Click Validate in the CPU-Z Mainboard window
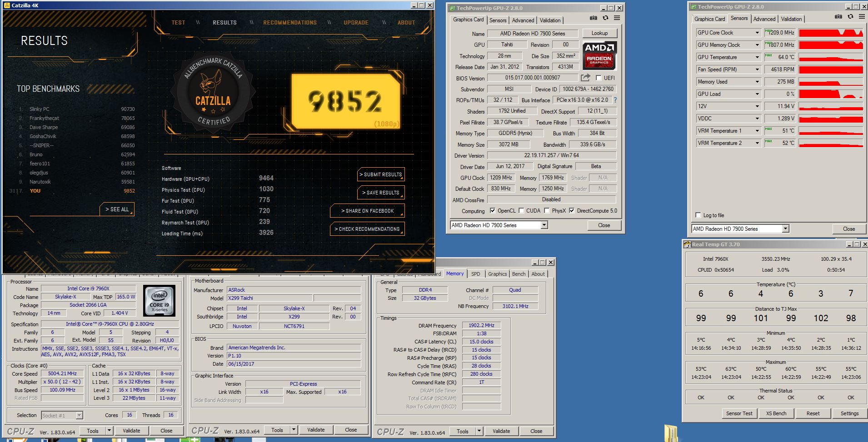 [316, 430]
